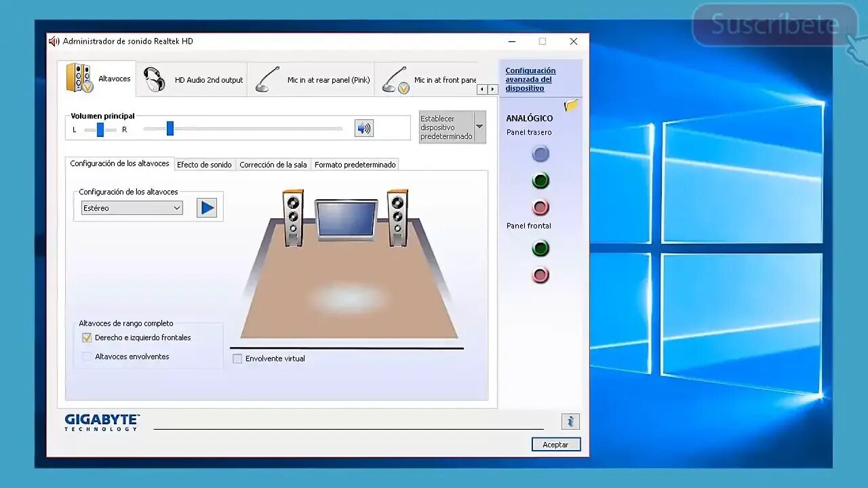Open the information button
This screenshot has width=868, height=488.
click(570, 422)
